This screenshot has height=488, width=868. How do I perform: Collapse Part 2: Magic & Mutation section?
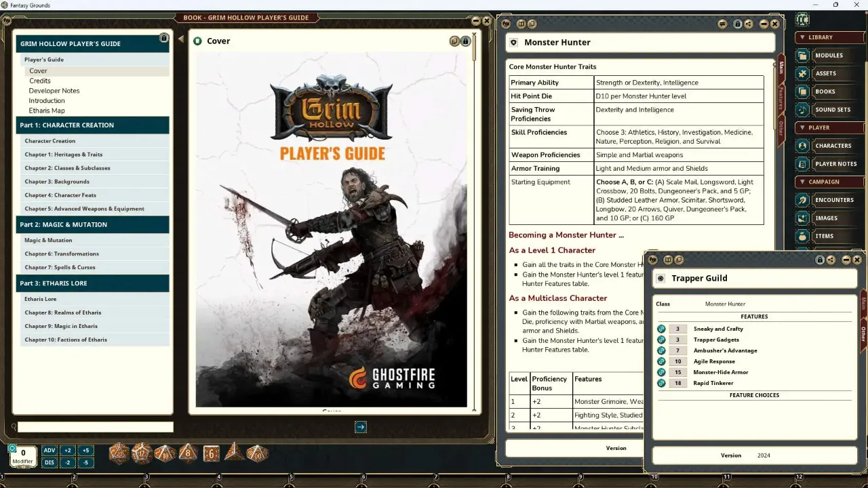coord(93,224)
